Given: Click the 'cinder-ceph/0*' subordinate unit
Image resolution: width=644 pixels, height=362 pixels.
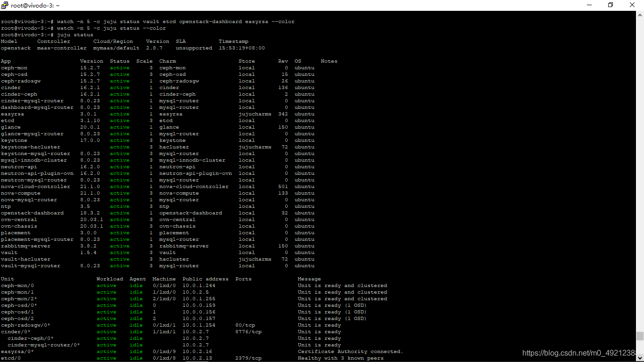Looking at the screenshot, I should (x=31, y=338).
